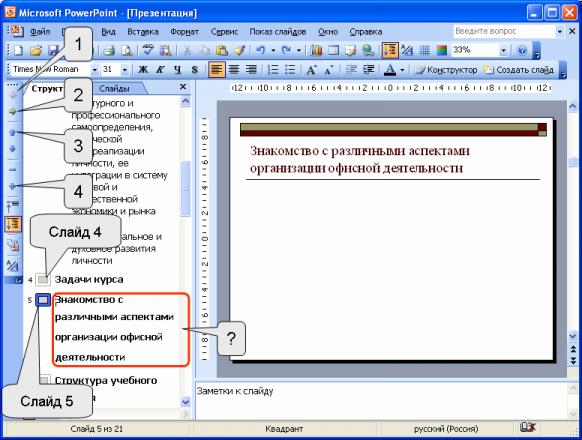
Task: Toggle italic formatting button К
Action: [x=160, y=70]
